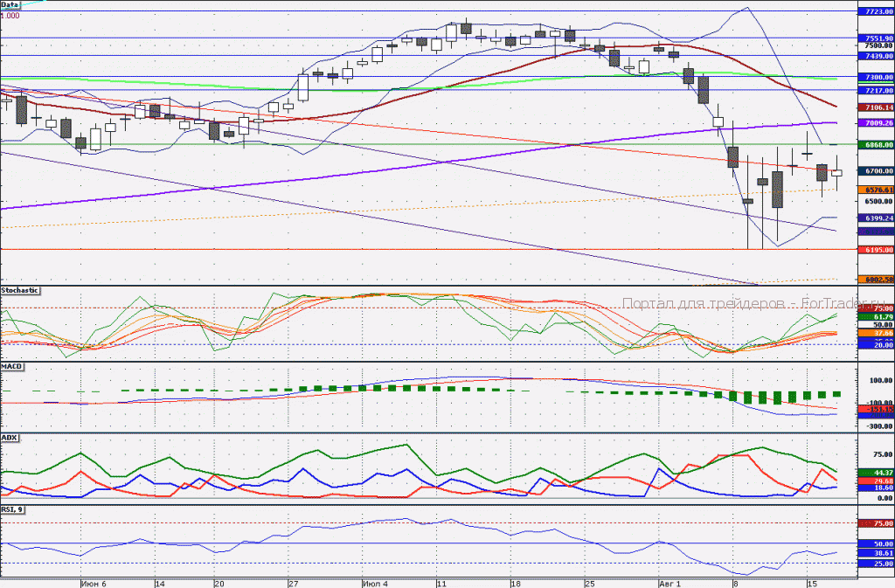The image size is (895, 588).
Task: Select the Stochastic indicator panel label
Action: click(20, 290)
